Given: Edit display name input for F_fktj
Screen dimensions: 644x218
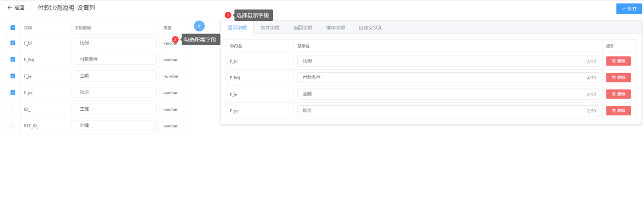Looking at the screenshot, I should [x=448, y=78].
